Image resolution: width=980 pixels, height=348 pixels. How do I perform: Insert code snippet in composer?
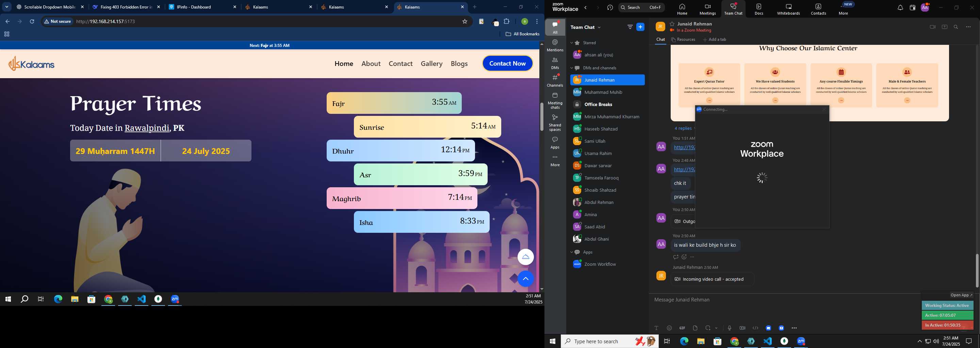point(755,328)
